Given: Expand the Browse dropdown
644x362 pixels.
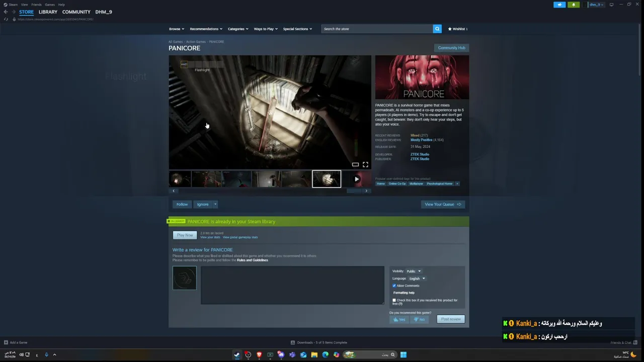Looking at the screenshot, I should (x=177, y=29).
